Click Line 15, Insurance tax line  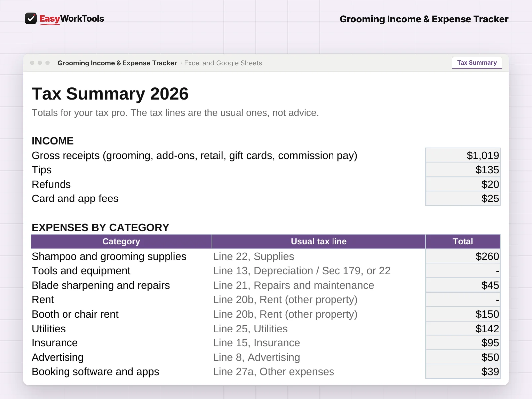tap(257, 343)
